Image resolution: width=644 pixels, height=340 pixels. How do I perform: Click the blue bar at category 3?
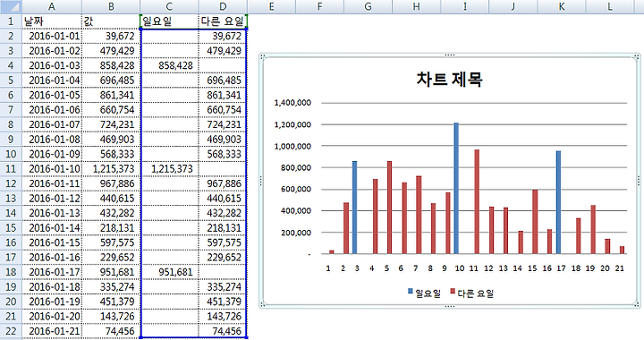[355, 208]
